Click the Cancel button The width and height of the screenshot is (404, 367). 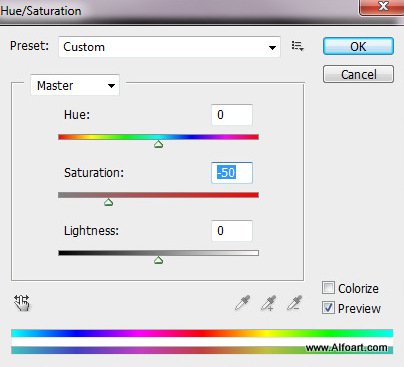[358, 74]
